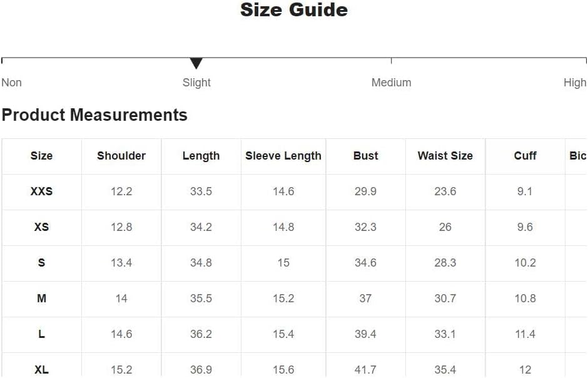Click the 34.6 bust value for S
The width and height of the screenshot is (588, 378).
click(366, 262)
